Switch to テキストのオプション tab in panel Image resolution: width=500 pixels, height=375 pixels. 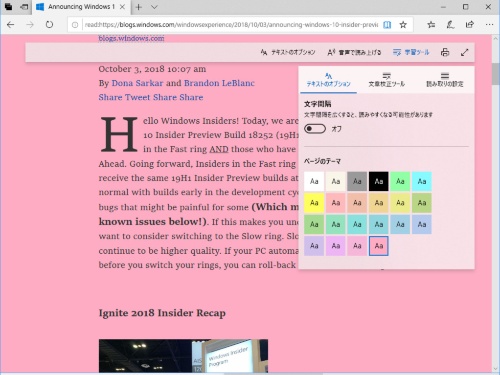click(328, 80)
